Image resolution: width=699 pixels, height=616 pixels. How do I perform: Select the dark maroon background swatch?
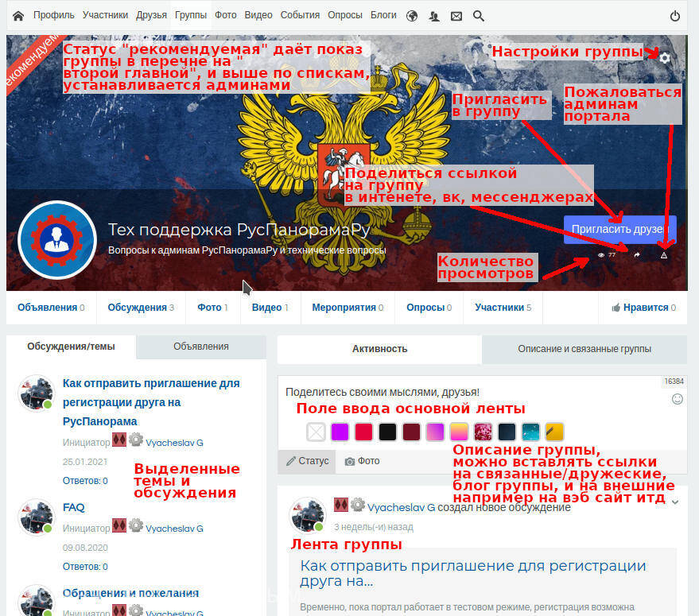pyautogui.click(x=411, y=432)
